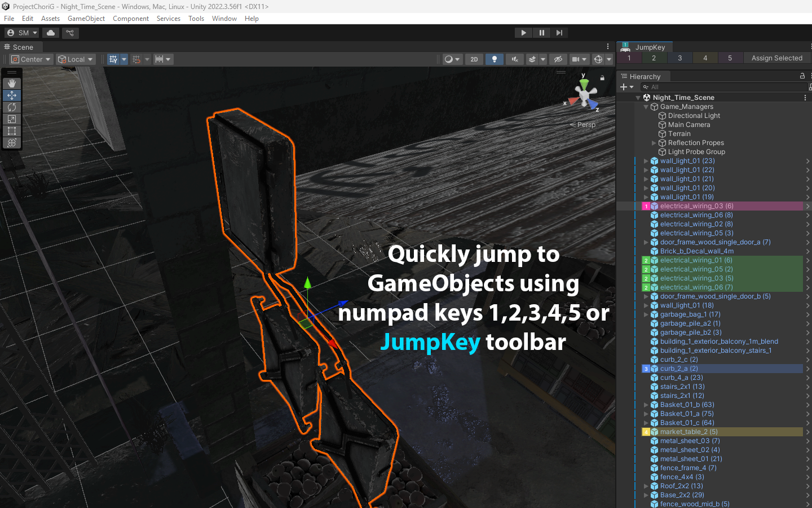Toggle 2D view mode
The image size is (812, 508).
click(x=474, y=59)
